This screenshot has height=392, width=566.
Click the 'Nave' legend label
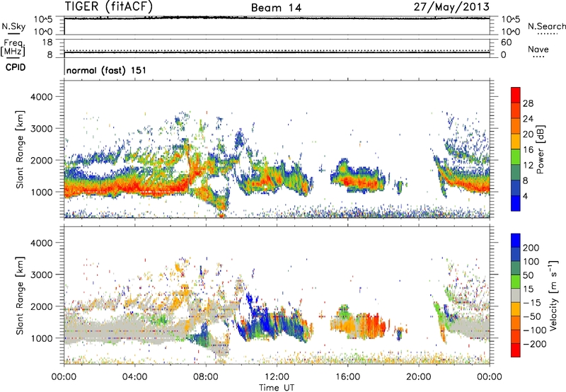click(x=538, y=49)
